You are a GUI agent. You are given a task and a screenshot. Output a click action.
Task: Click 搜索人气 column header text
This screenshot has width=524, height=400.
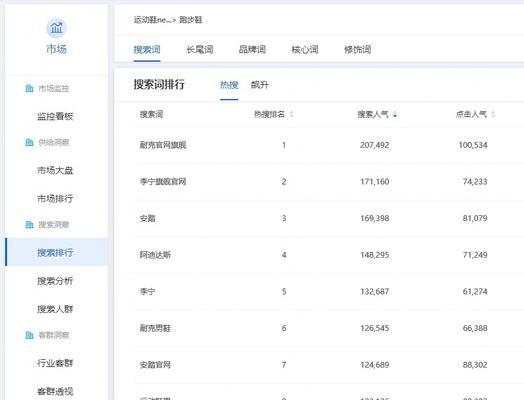coord(373,114)
